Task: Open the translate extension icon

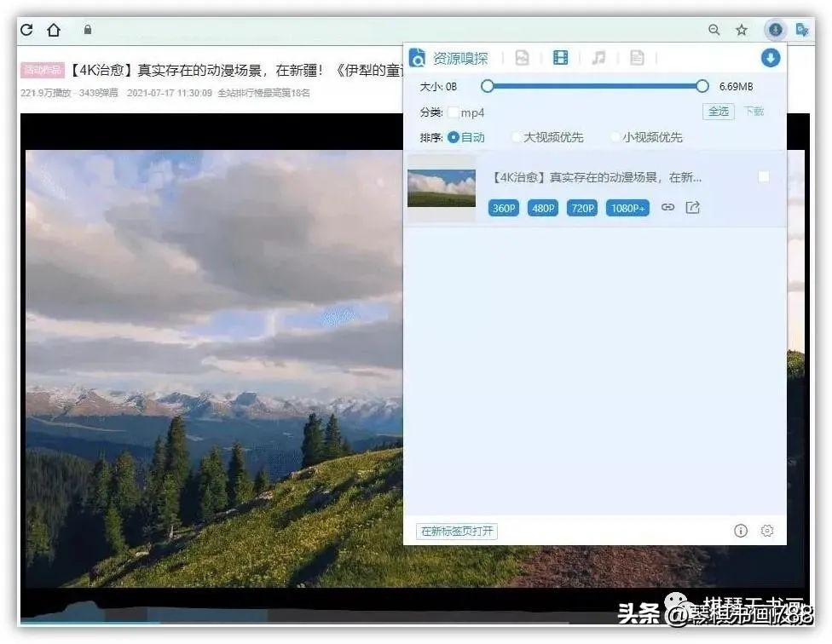Action: coord(802,30)
